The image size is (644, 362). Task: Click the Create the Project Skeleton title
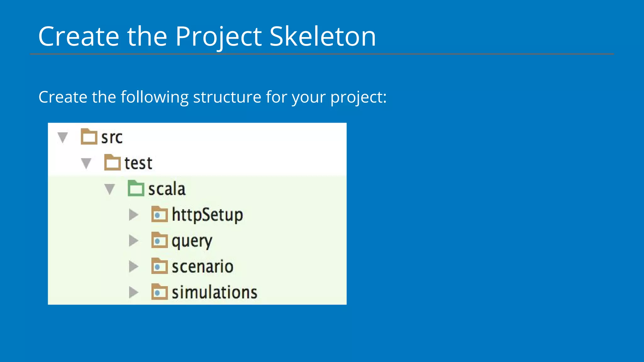pyautogui.click(x=207, y=37)
